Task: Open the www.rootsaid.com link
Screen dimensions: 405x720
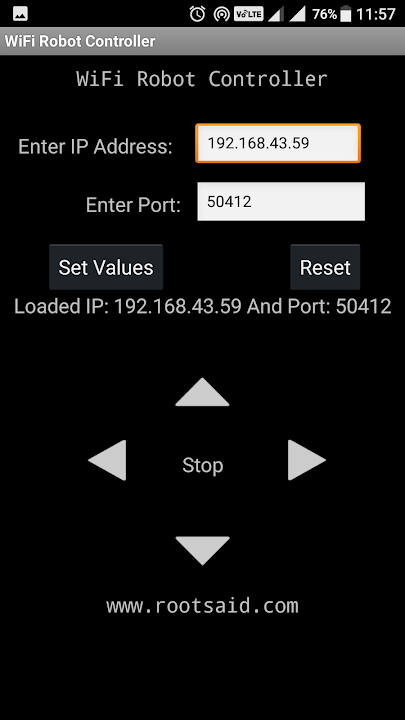Action: click(202, 606)
